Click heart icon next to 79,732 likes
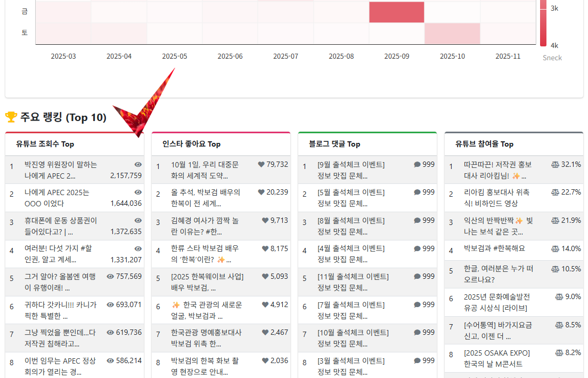Screen dimensions: 588x378 261,165
